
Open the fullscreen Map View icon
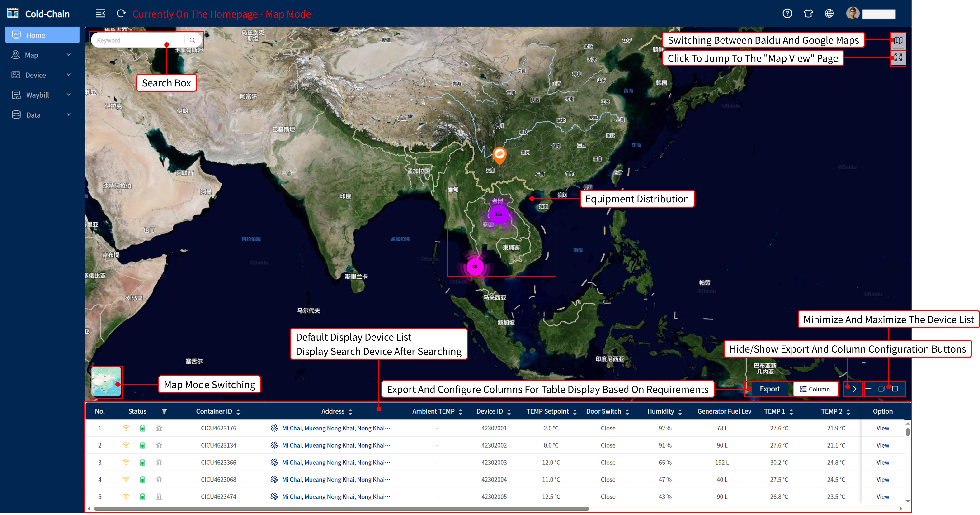pyautogui.click(x=898, y=57)
